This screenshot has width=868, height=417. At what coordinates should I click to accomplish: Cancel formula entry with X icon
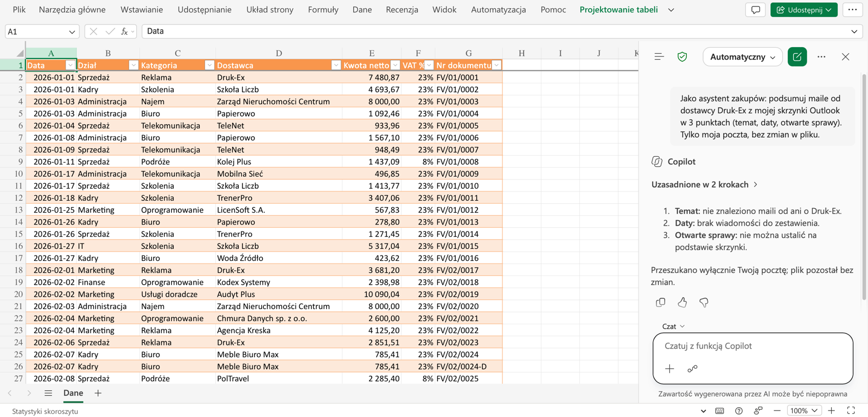[93, 31]
